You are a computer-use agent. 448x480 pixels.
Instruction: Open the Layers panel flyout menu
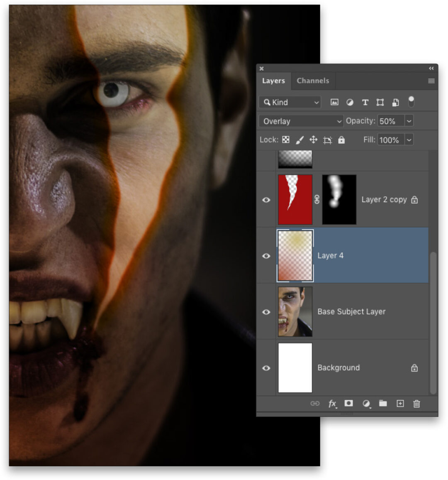click(x=431, y=81)
